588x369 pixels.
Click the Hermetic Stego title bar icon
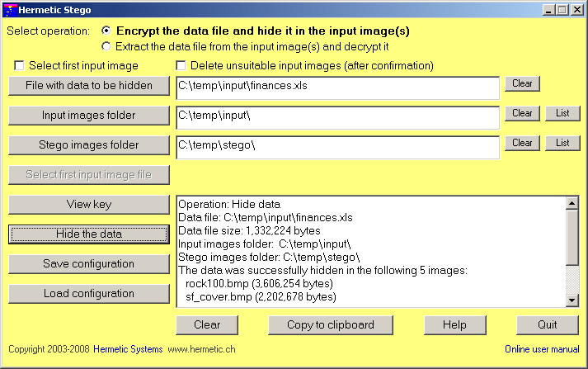[9, 10]
